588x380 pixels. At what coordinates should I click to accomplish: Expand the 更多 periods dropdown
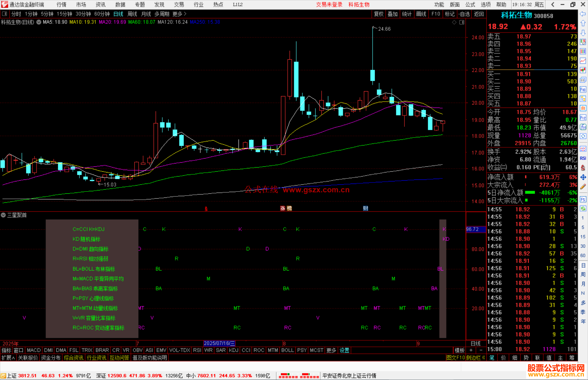pyautogui.click(x=179, y=14)
